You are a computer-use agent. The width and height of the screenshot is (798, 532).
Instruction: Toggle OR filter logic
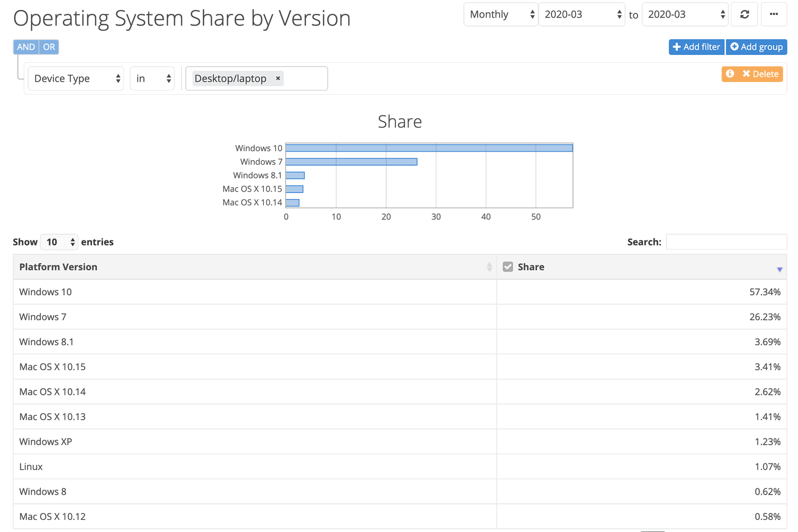[x=49, y=47]
